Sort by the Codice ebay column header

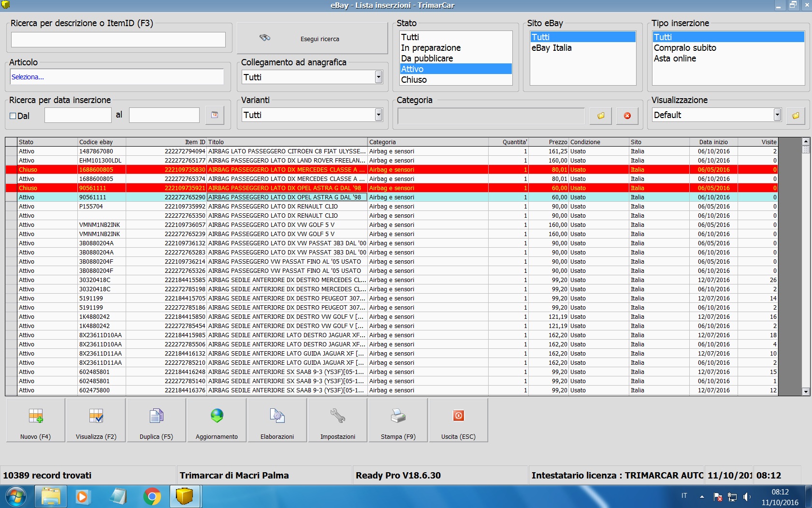pos(102,142)
